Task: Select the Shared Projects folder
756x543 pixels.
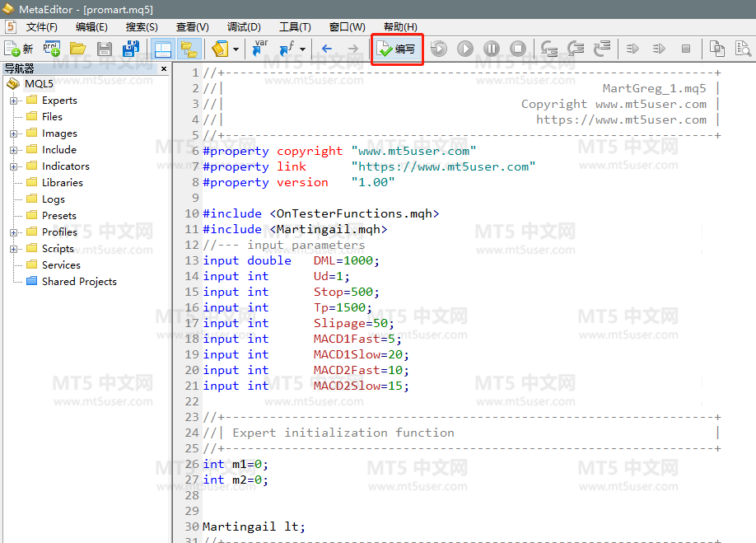Action: (79, 282)
